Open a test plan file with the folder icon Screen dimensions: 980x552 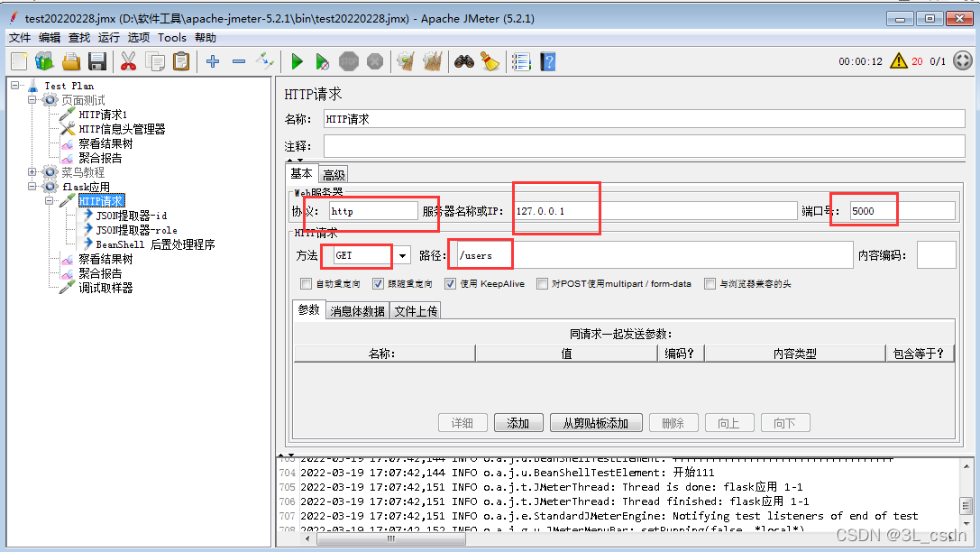71,61
